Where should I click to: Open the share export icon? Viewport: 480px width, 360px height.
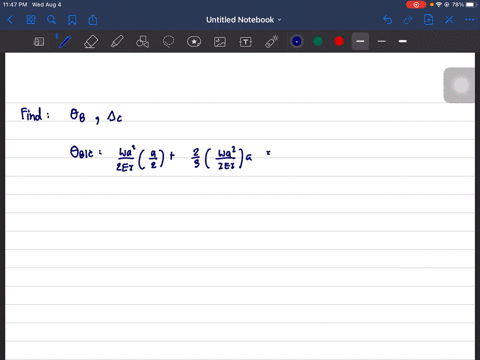click(x=93, y=20)
